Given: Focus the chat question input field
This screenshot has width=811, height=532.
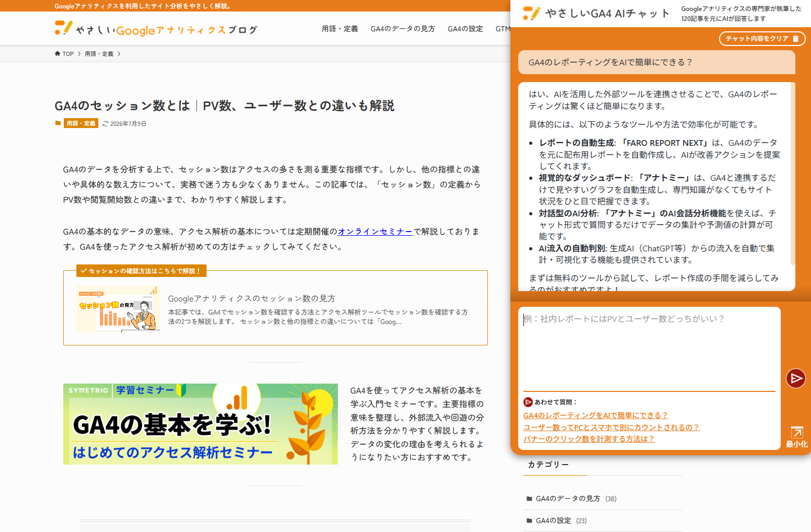Looking at the screenshot, I should click(649, 349).
